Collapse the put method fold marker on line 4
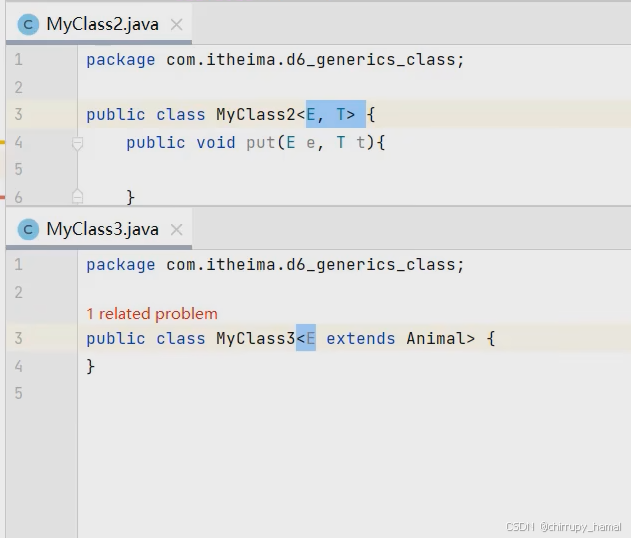The height and width of the screenshot is (538, 631). [x=77, y=143]
